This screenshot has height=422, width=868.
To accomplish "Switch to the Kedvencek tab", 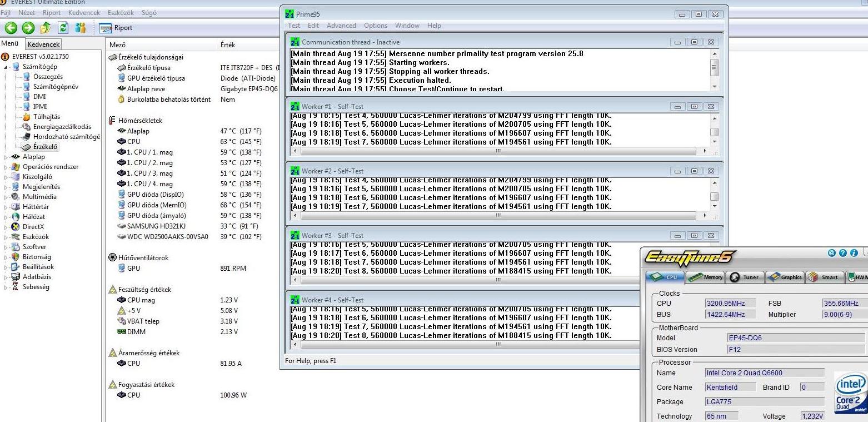I will coord(43,44).
